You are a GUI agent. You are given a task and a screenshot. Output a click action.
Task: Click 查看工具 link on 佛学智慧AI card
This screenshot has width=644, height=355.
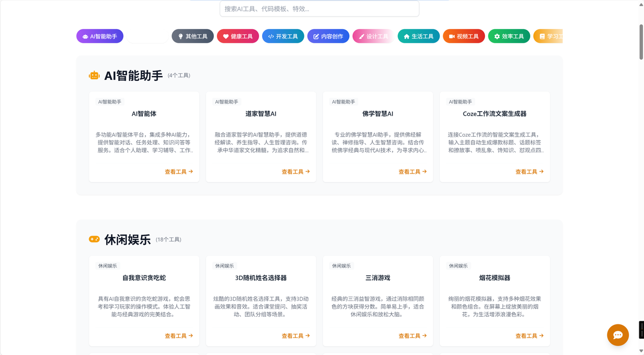coord(413,172)
